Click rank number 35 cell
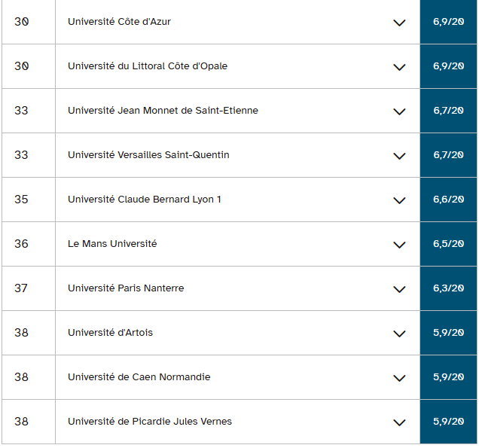 (21, 200)
